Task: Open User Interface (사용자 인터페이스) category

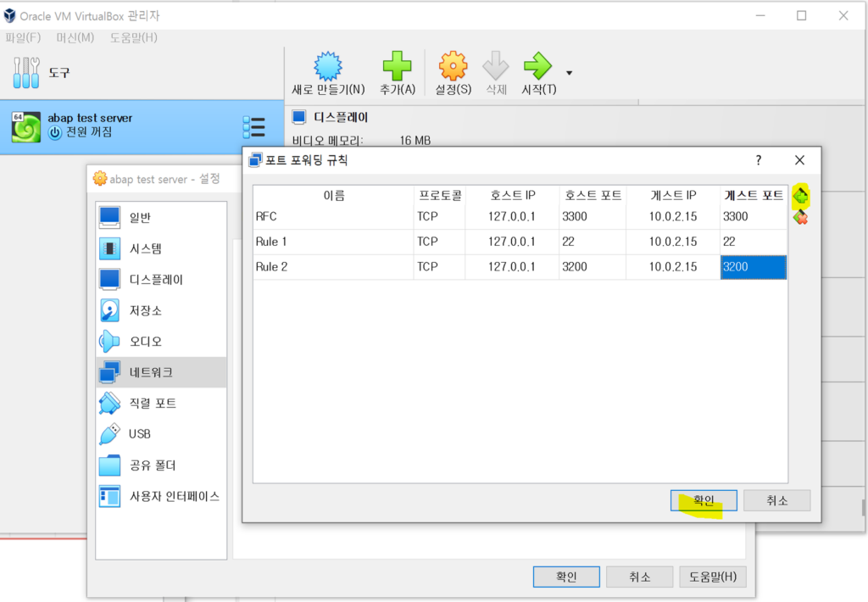Action: 161,496
